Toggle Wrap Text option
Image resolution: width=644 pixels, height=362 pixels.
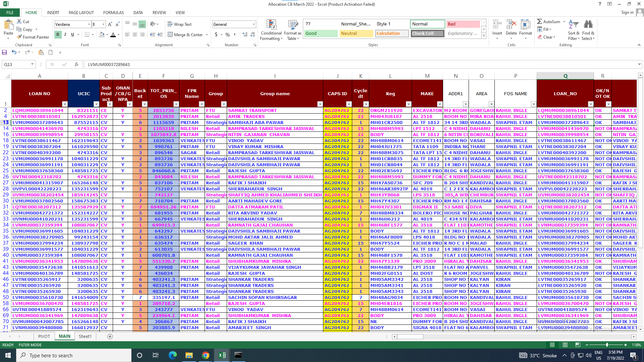[x=179, y=24]
